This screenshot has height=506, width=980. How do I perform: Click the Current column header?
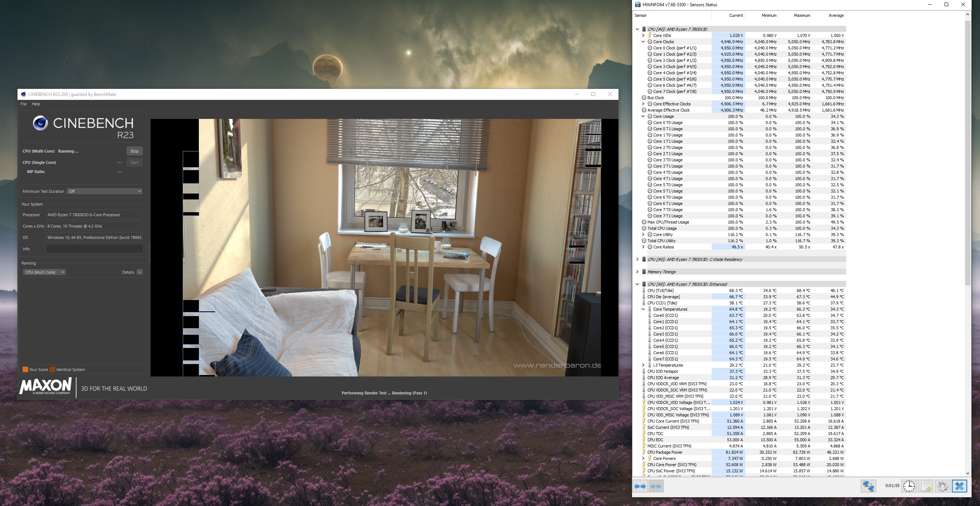pos(728,15)
